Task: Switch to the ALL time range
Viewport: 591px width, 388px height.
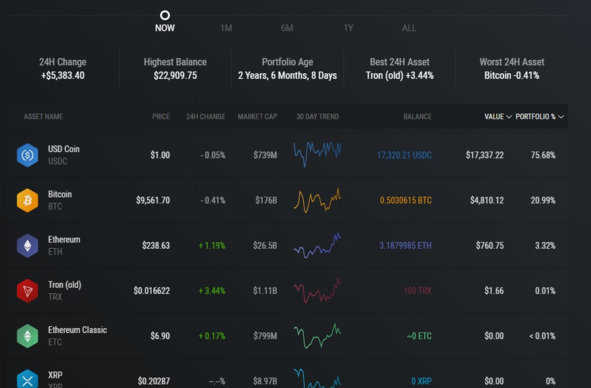Action: (409, 28)
